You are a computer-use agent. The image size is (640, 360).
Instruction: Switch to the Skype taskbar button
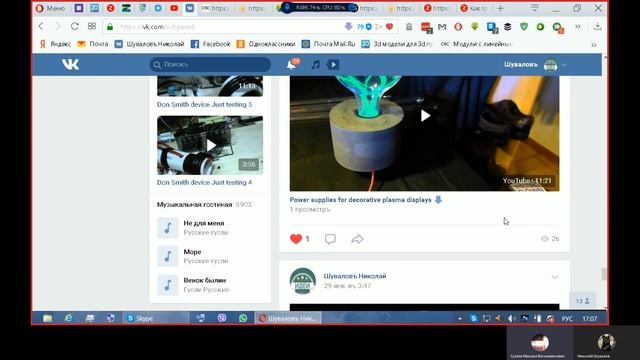(156, 318)
